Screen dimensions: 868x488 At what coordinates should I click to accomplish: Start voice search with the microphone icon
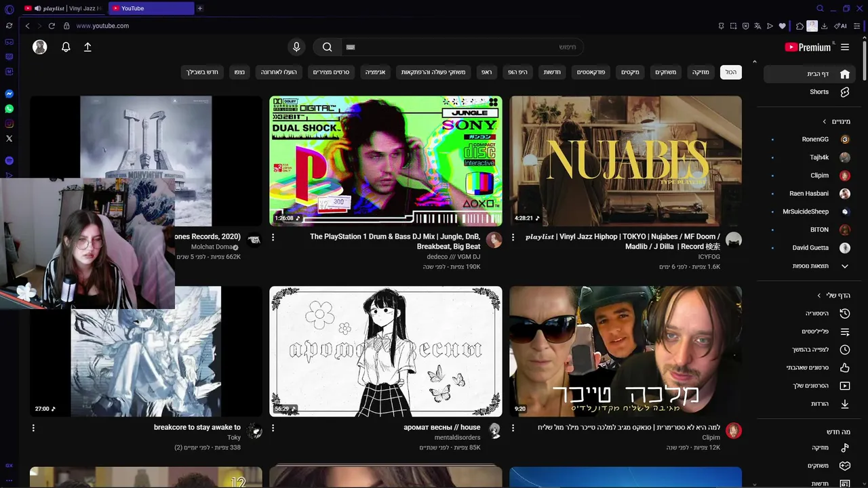(x=296, y=47)
